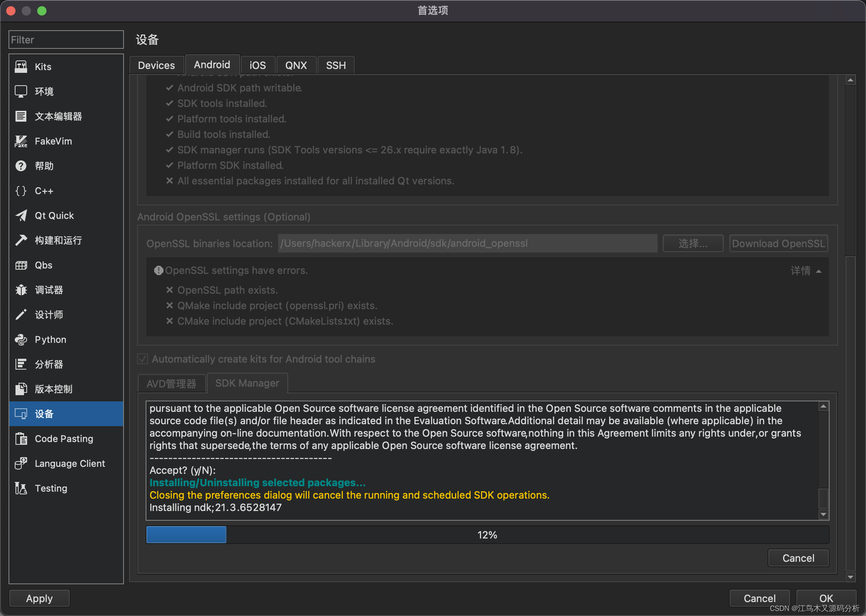Select the Language Client icon

21,463
